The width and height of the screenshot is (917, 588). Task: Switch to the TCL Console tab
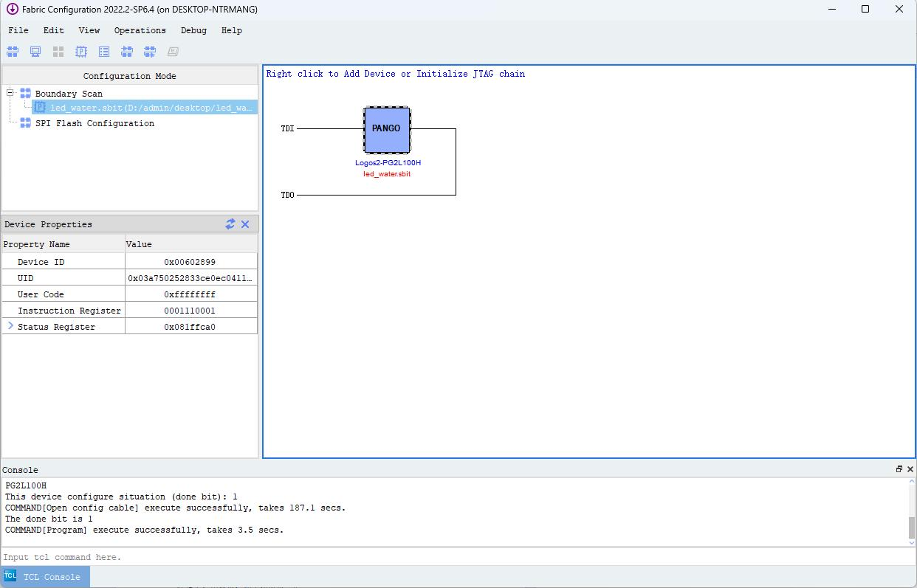45,577
